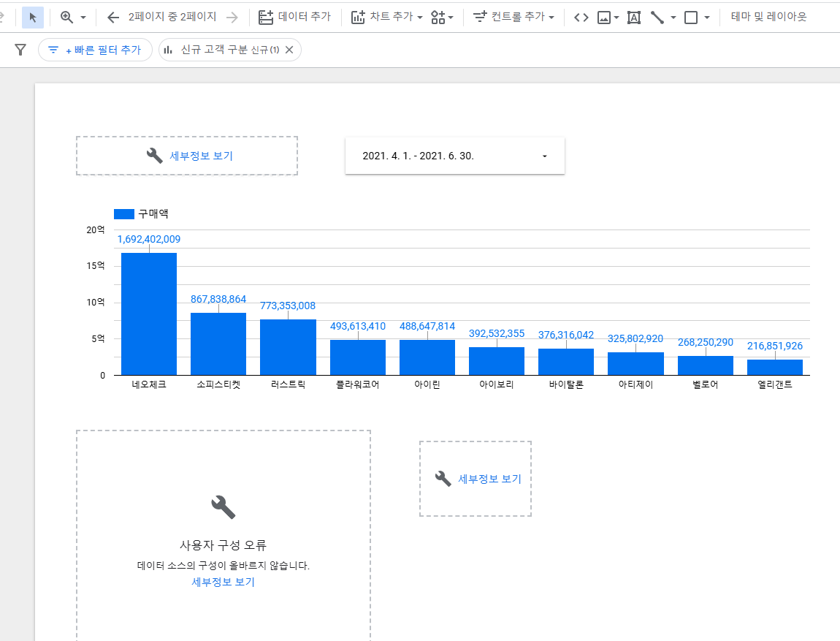The image size is (840, 641).
Task: Open the community visualizations and components icon
Action: 442,17
